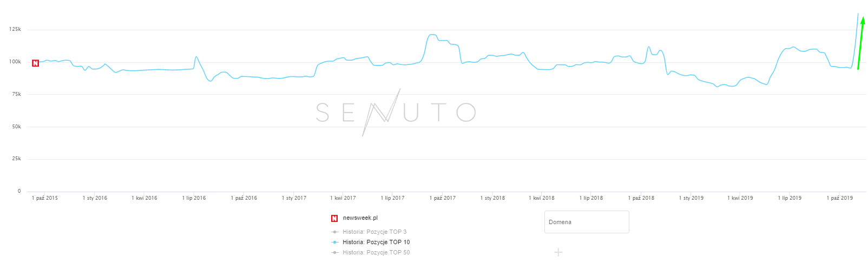Click the 125k y-axis label

click(15, 29)
